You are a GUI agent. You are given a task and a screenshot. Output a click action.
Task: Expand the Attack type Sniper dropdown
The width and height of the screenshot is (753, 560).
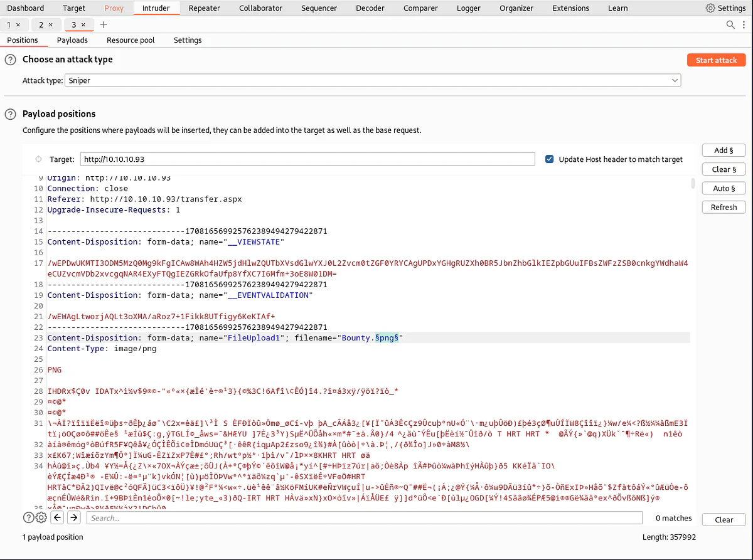point(373,80)
